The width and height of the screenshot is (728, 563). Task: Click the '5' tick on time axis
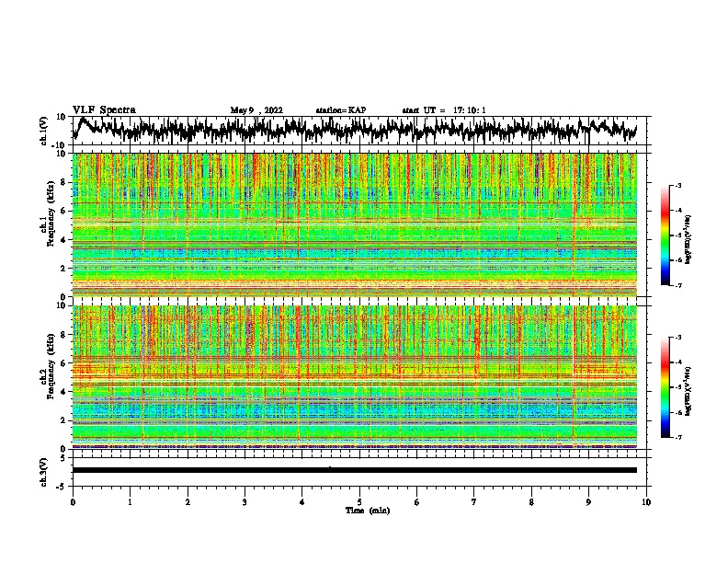tap(359, 502)
